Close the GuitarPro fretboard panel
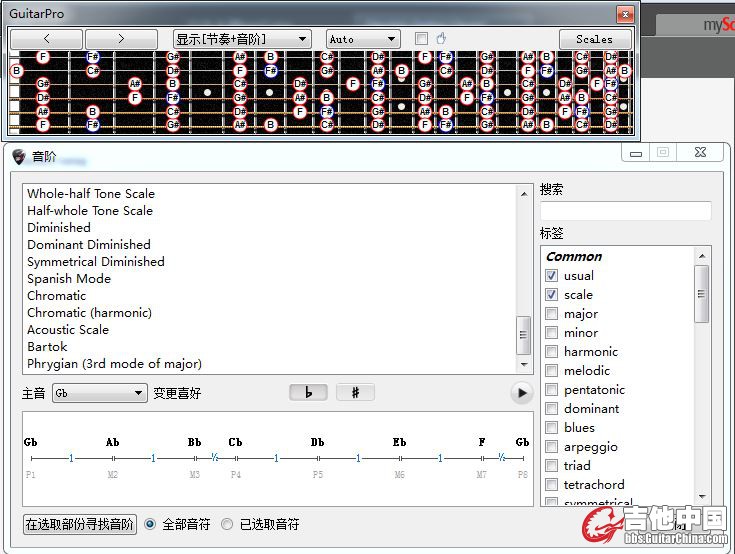 click(625, 14)
